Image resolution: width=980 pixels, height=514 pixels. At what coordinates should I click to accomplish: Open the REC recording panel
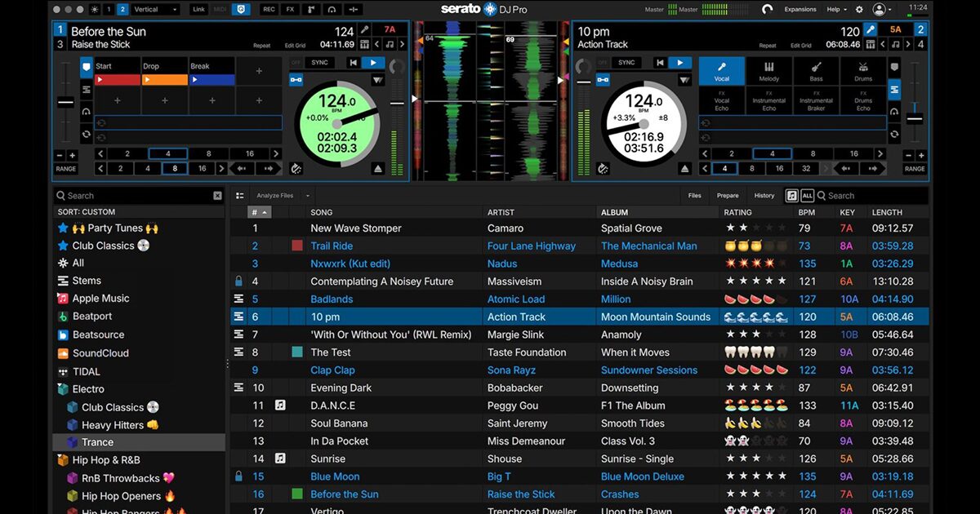coord(269,9)
